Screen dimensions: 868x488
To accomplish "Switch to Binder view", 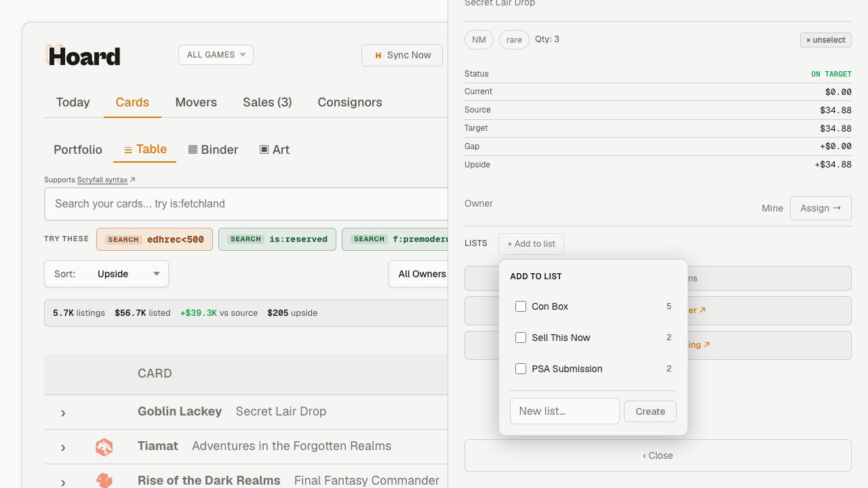I will 213,150.
